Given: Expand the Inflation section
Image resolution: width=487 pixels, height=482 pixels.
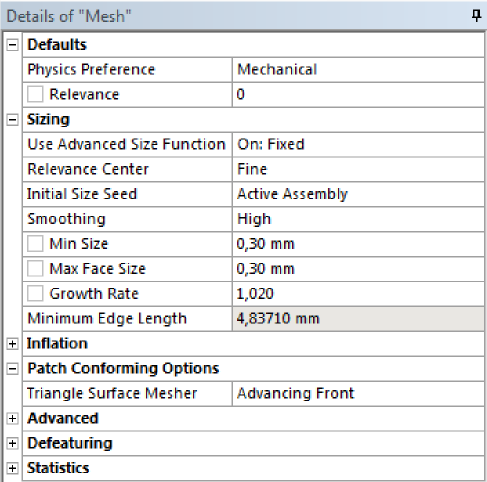Looking at the screenshot, I should click(12, 344).
